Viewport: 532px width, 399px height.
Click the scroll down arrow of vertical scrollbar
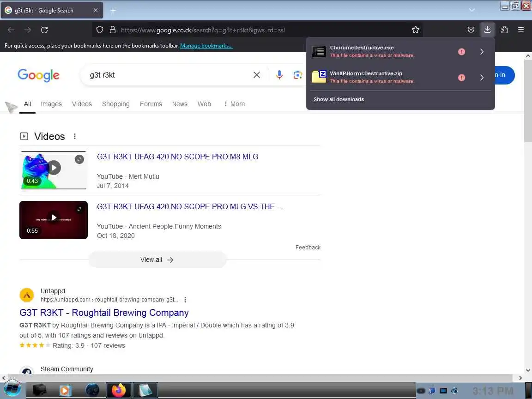[527, 370]
